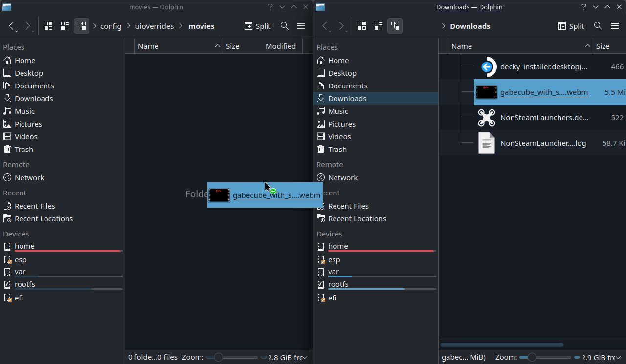Open search in the movies window
This screenshot has height=364, width=626.
pyautogui.click(x=284, y=26)
